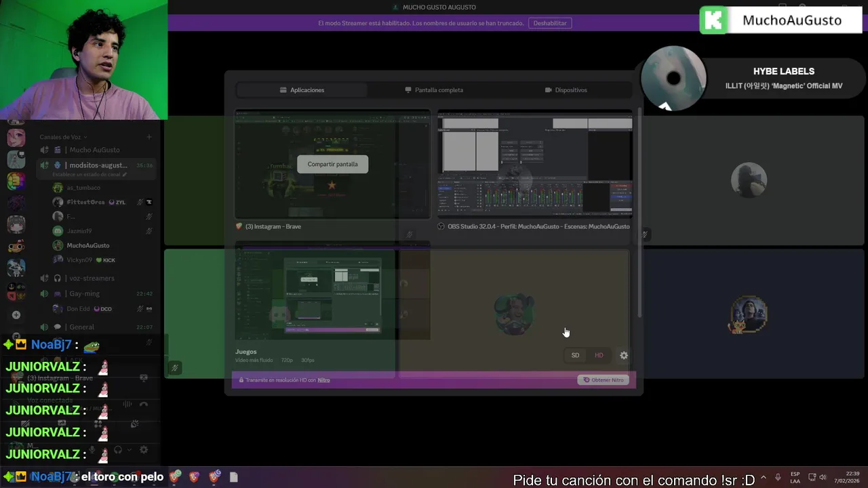868x488 pixels.
Task: Click the Compartir pantalla button
Action: pos(332,164)
